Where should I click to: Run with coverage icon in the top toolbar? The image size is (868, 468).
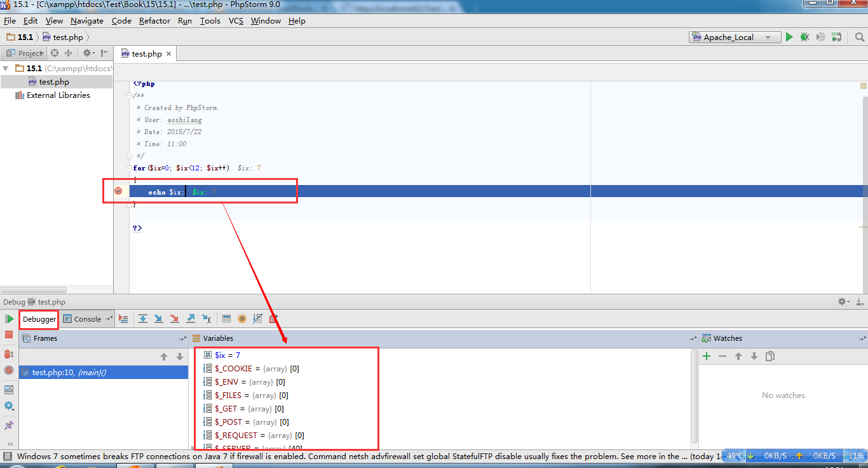pyautogui.click(x=820, y=38)
